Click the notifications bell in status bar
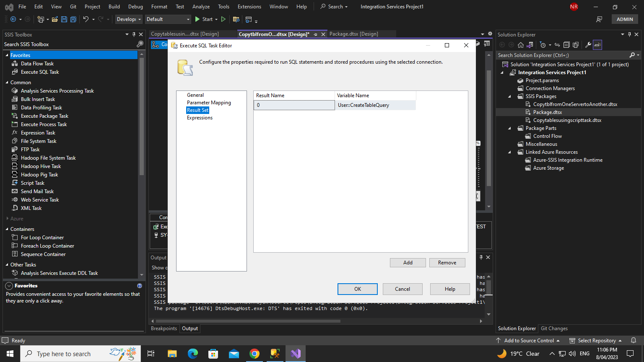 [x=634, y=341]
